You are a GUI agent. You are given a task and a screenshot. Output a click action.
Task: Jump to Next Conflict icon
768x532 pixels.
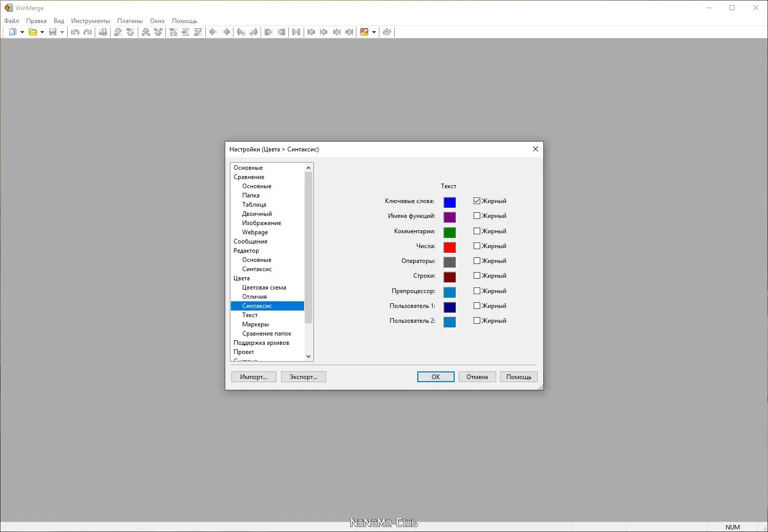pyautogui.click(x=146, y=32)
